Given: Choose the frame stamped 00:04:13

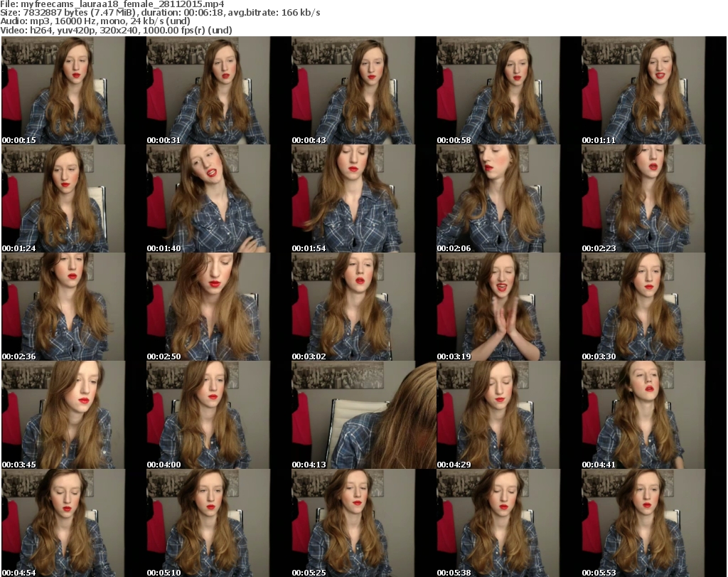Looking at the screenshot, I should click(363, 415).
